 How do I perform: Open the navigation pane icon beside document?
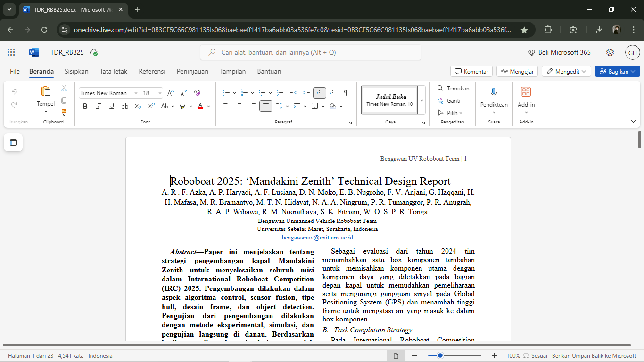tap(13, 142)
